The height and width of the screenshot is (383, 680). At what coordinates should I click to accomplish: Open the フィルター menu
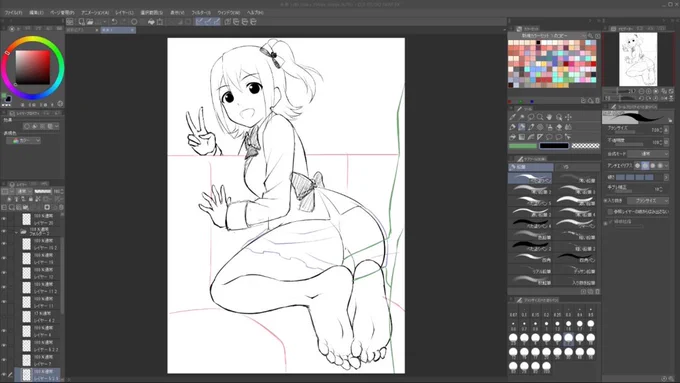tap(201, 13)
